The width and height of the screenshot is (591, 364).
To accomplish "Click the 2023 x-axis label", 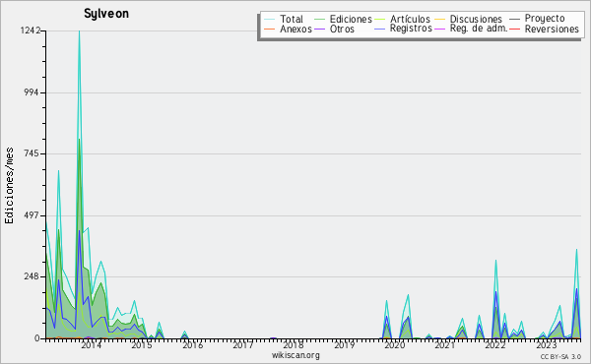I will [x=546, y=344].
